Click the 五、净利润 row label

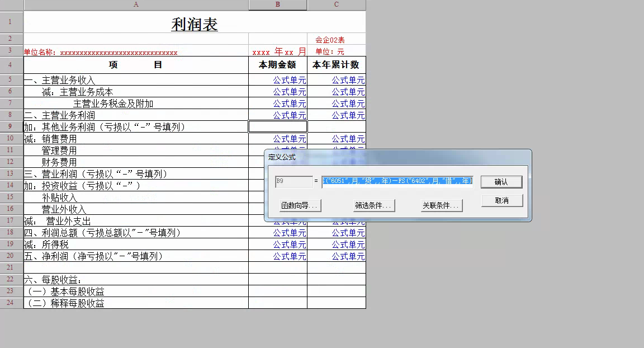136,256
